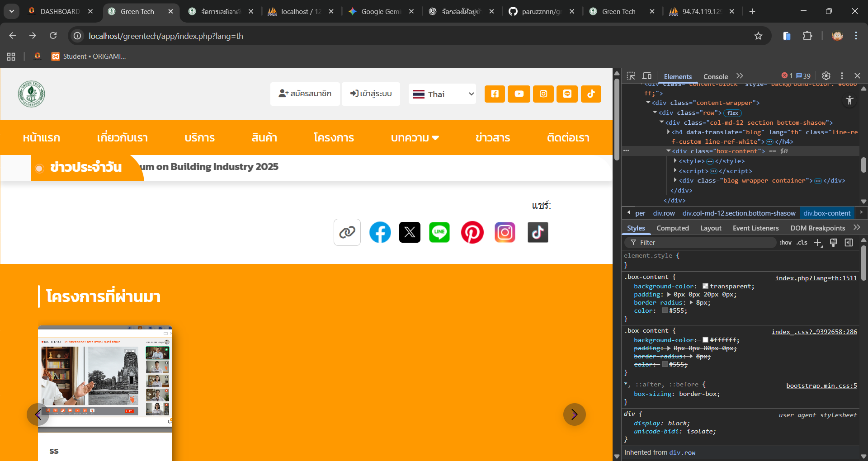Viewport: 868px width, 461px height.
Task: Open the orange TikTok header icon
Action: click(591, 94)
